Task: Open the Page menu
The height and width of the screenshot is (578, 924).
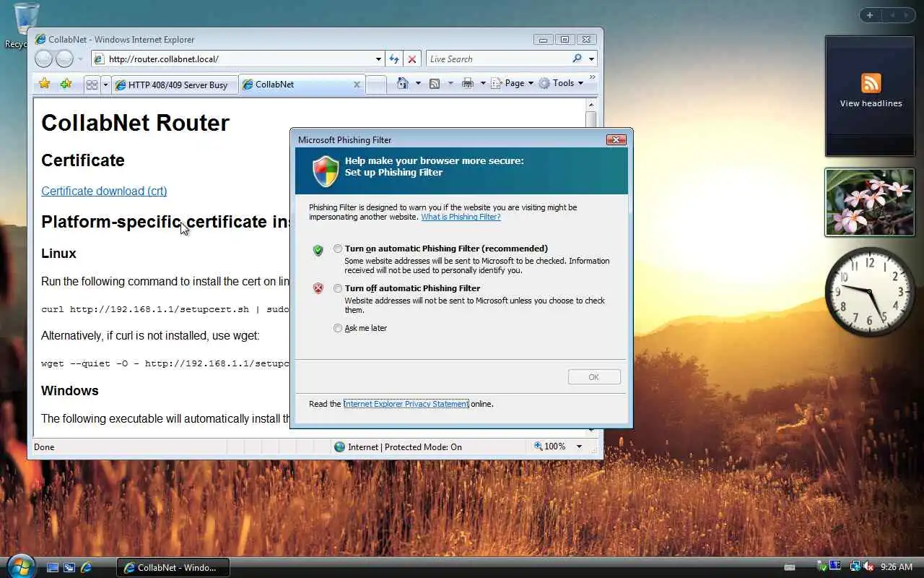Action: 512,83
